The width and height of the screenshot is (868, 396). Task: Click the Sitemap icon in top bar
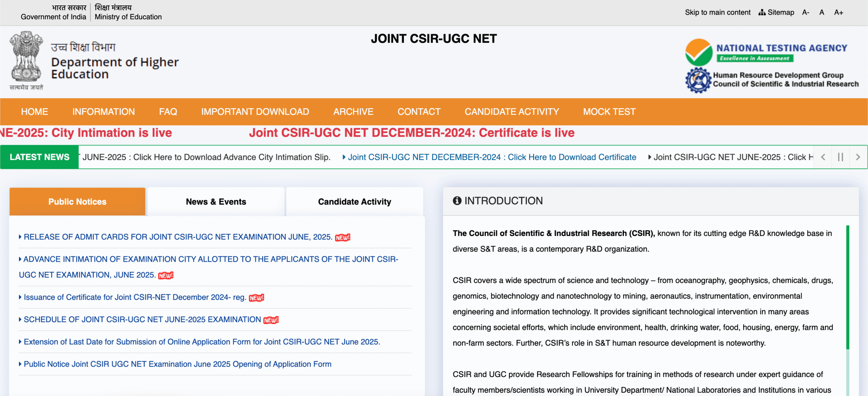(x=762, y=13)
